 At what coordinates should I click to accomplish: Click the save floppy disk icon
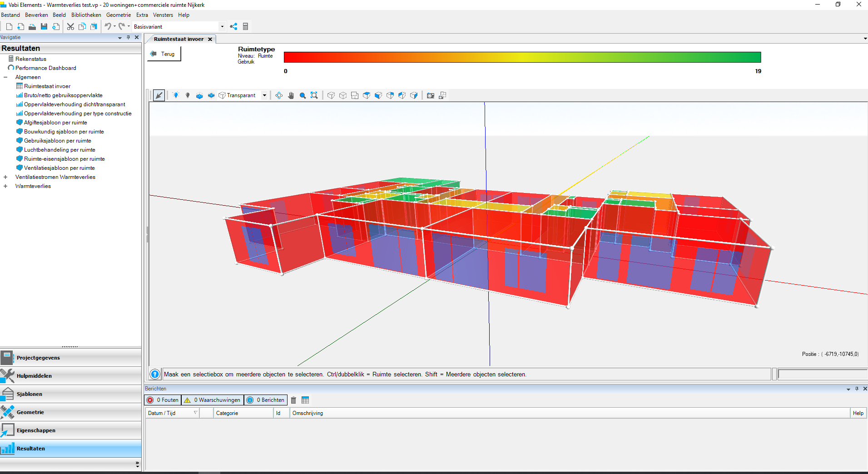[44, 27]
